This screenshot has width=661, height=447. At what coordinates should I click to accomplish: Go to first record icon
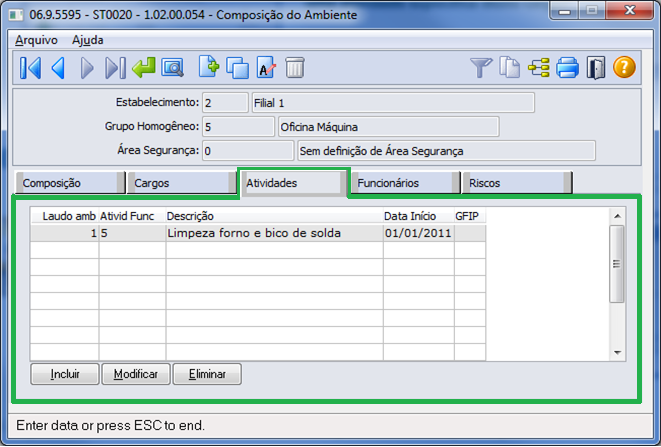(30, 68)
